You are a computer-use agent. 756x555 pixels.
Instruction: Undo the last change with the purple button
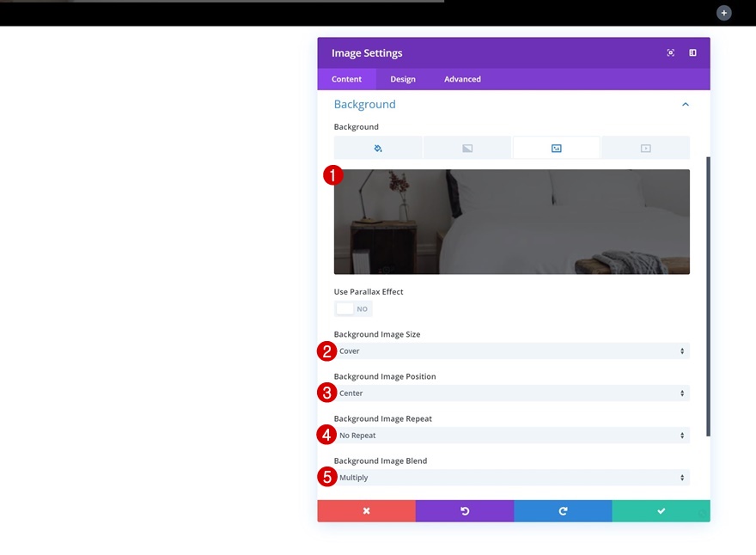465,510
